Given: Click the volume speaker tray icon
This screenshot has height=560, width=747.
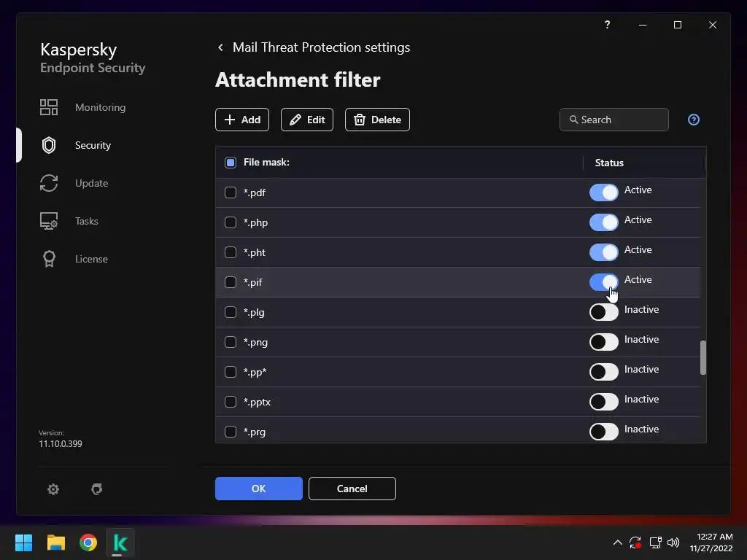Looking at the screenshot, I should (x=673, y=542).
